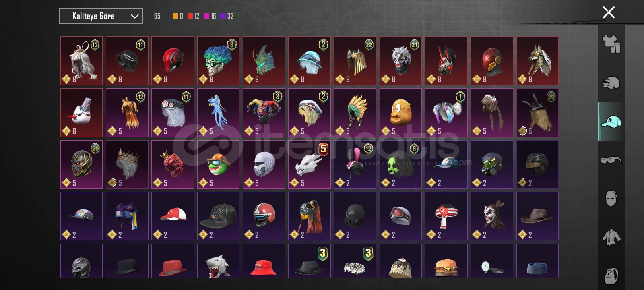Image resolution: width=644 pixels, height=290 pixels.
Task: Pick the hamburger hat item
Action: tap(446, 261)
